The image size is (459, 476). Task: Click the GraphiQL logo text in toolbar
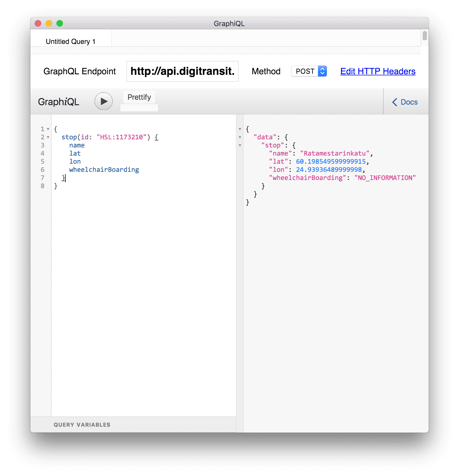pos(59,102)
